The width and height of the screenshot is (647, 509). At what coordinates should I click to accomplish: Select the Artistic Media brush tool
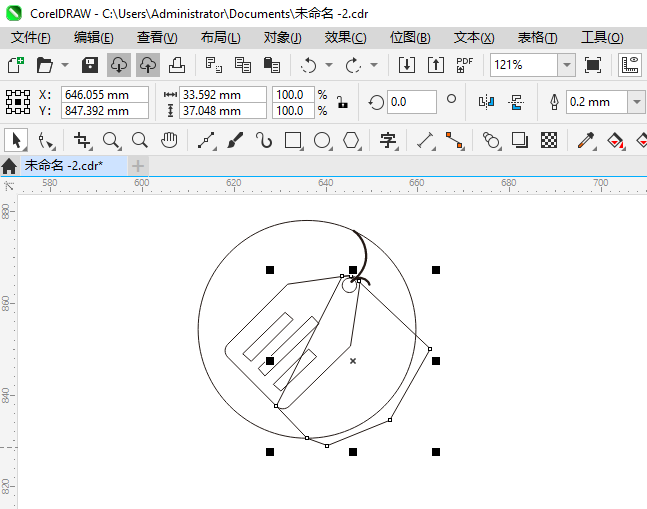point(235,140)
